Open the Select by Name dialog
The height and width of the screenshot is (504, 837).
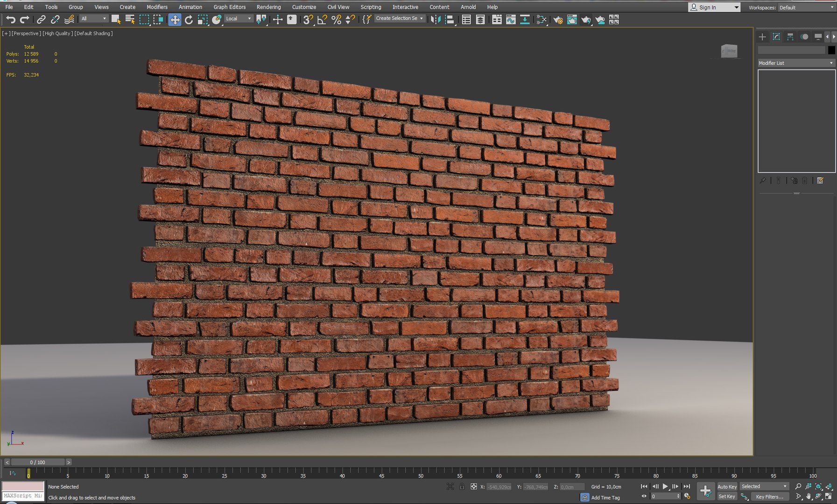click(x=130, y=19)
